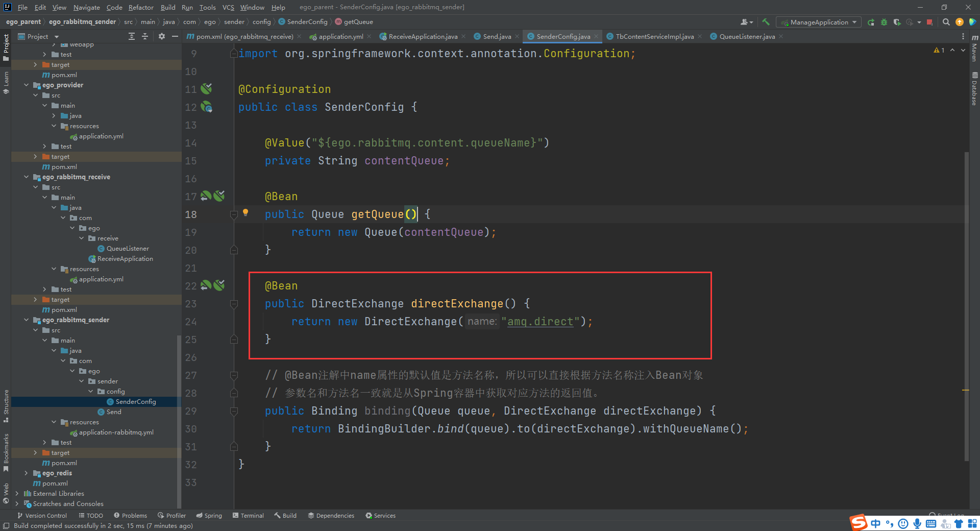The height and width of the screenshot is (531, 980).
Task: Toggle the Structure side panel
Action: (x=6, y=406)
